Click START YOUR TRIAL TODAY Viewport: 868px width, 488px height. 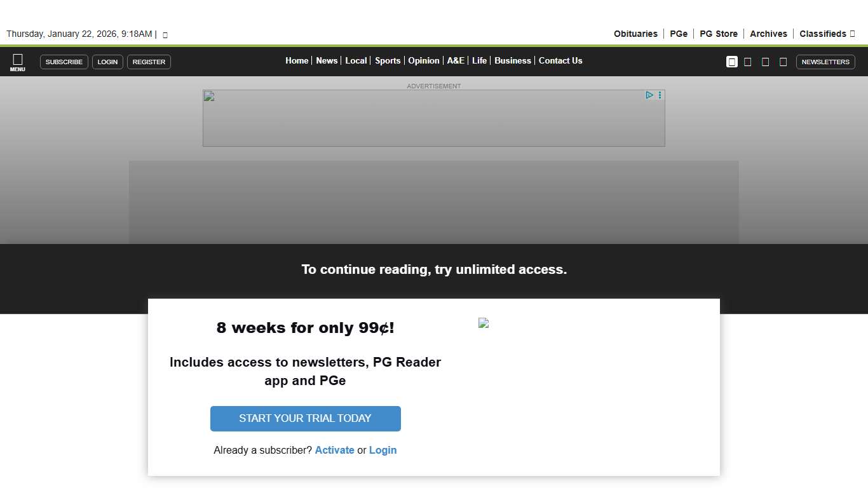tap(305, 419)
